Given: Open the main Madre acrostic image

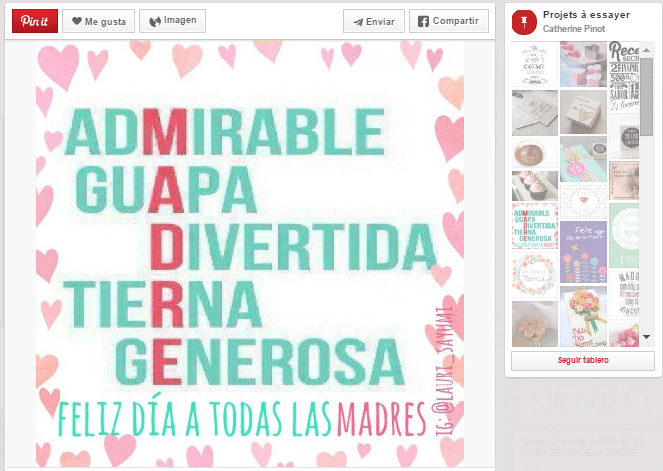Looking at the screenshot, I should (250, 250).
